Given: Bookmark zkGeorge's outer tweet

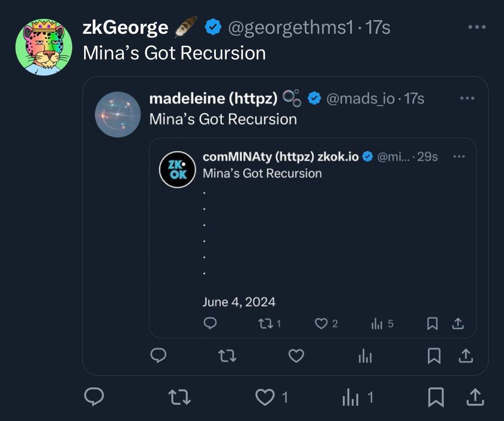Looking at the screenshot, I should [x=436, y=398].
